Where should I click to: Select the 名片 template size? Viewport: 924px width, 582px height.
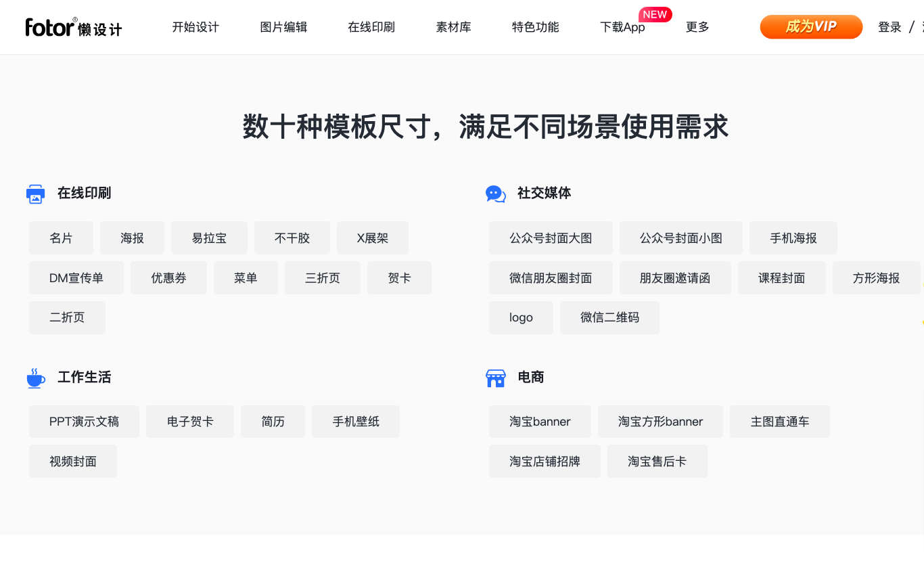click(61, 238)
